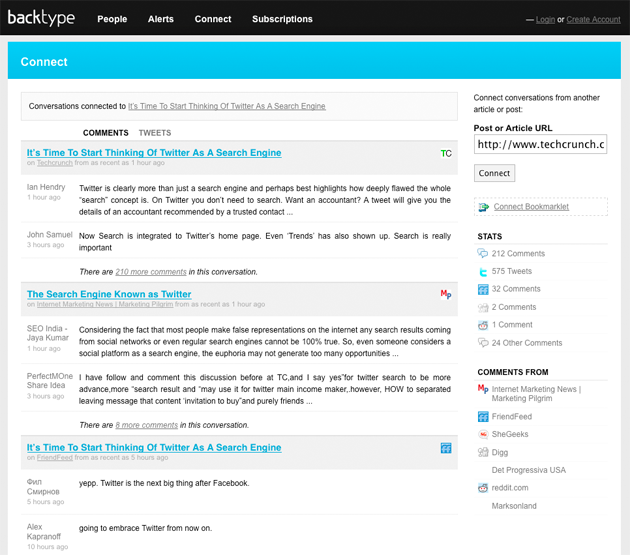Open Internet Marketing News source link under title

(x=105, y=304)
